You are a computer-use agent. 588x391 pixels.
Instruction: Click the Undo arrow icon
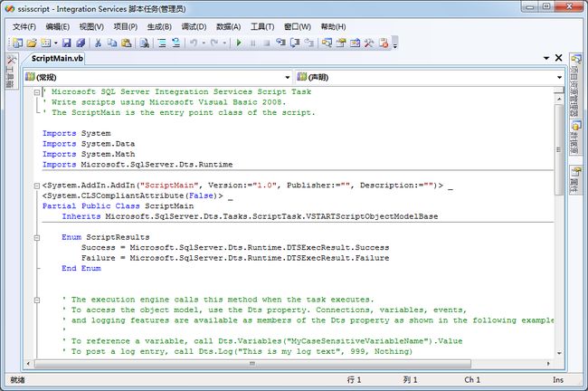[194, 43]
